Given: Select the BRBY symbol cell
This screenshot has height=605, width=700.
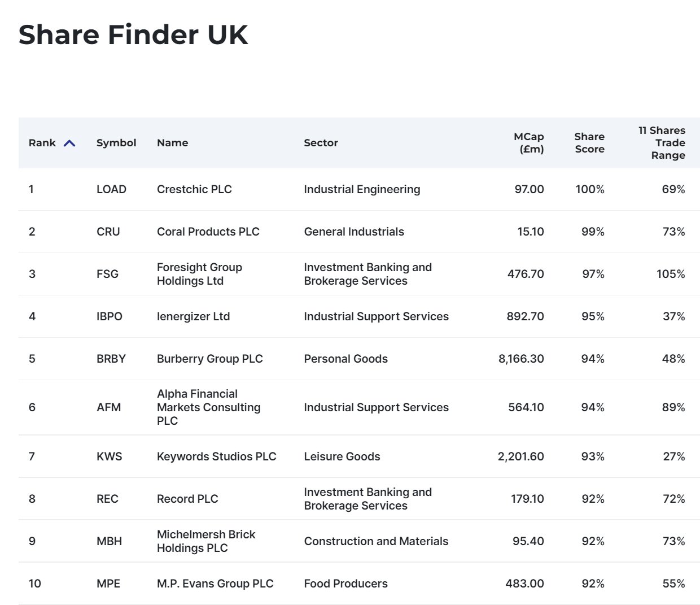Looking at the screenshot, I should click(111, 359).
